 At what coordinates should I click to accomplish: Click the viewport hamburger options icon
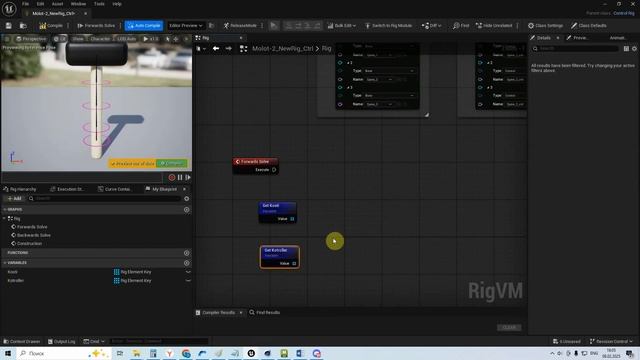pyautogui.click(x=7, y=39)
